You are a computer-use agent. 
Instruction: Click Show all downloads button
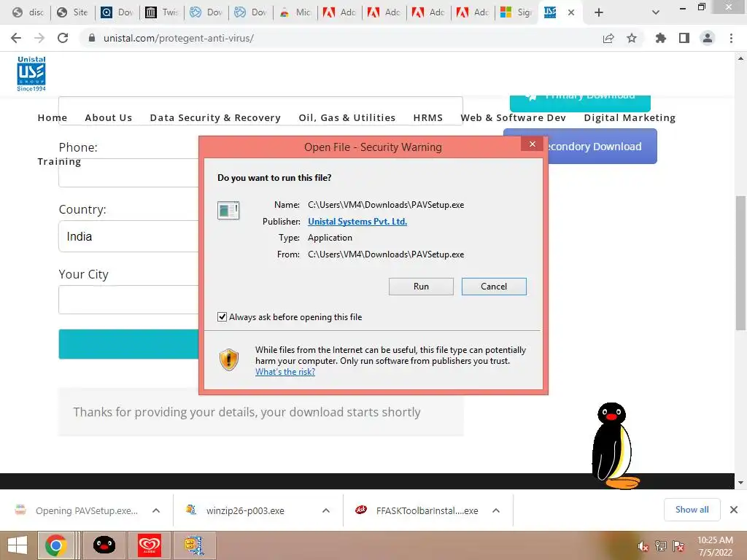(x=692, y=510)
